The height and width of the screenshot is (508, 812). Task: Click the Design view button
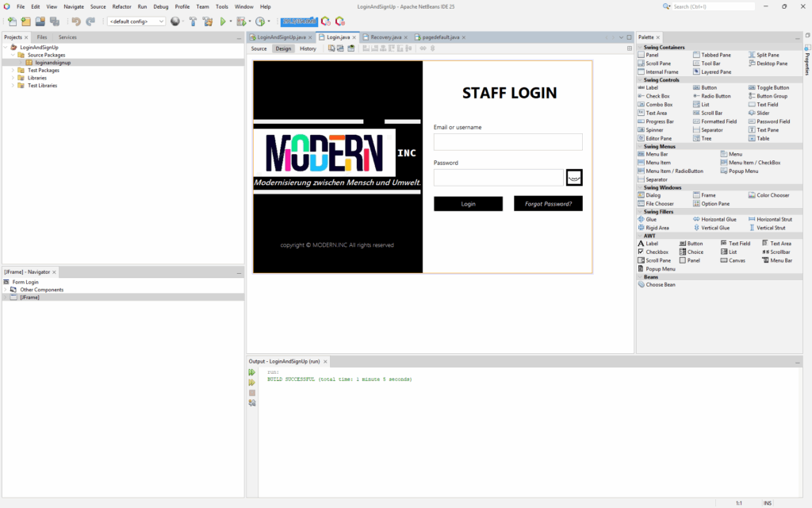click(x=283, y=48)
